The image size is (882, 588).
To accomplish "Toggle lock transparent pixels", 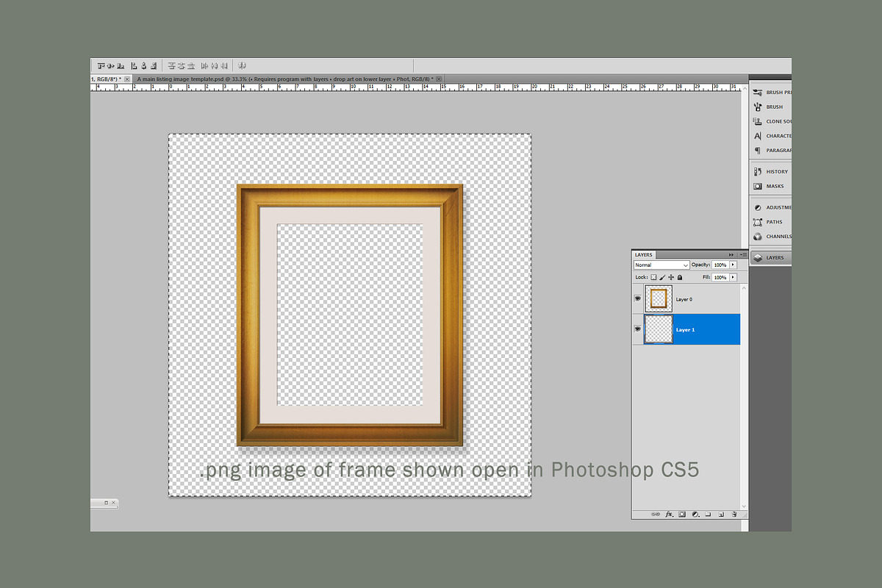I will tap(653, 277).
